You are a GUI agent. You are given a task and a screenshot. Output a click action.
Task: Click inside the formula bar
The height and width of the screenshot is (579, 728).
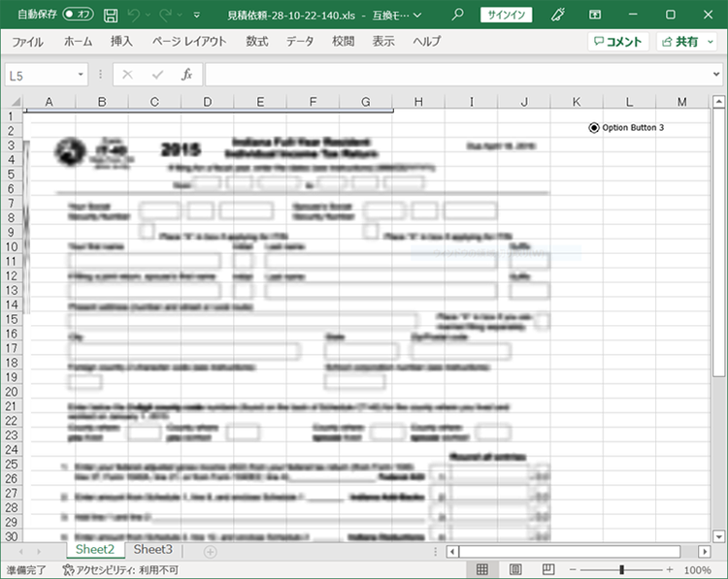[458, 75]
